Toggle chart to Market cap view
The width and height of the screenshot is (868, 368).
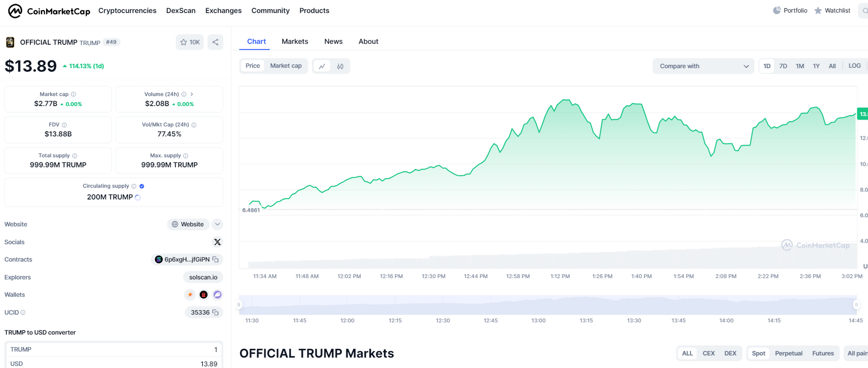(x=286, y=66)
